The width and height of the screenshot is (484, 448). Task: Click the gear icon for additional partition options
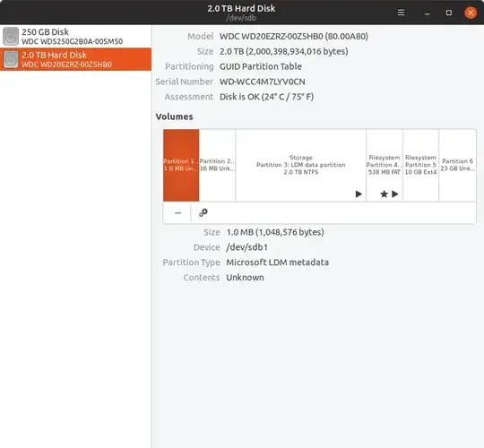click(x=203, y=212)
